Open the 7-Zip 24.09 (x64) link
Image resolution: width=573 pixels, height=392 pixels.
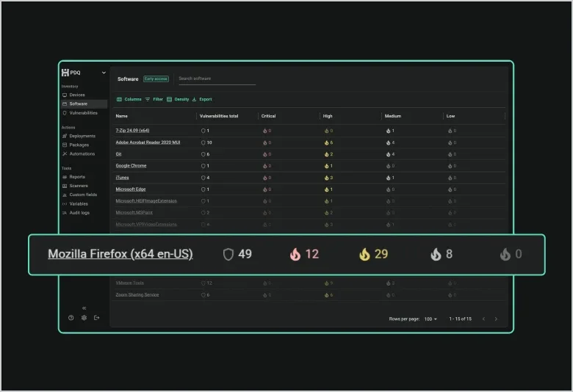coord(132,131)
